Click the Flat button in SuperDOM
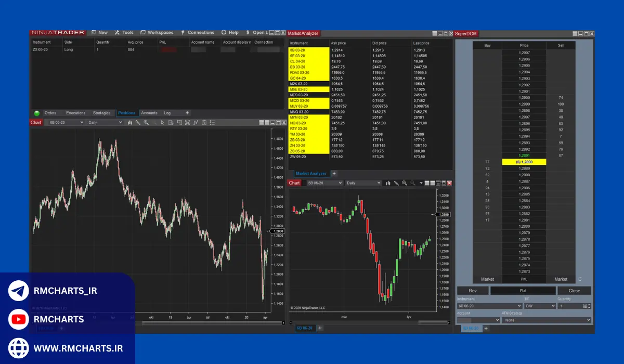 [x=523, y=291]
